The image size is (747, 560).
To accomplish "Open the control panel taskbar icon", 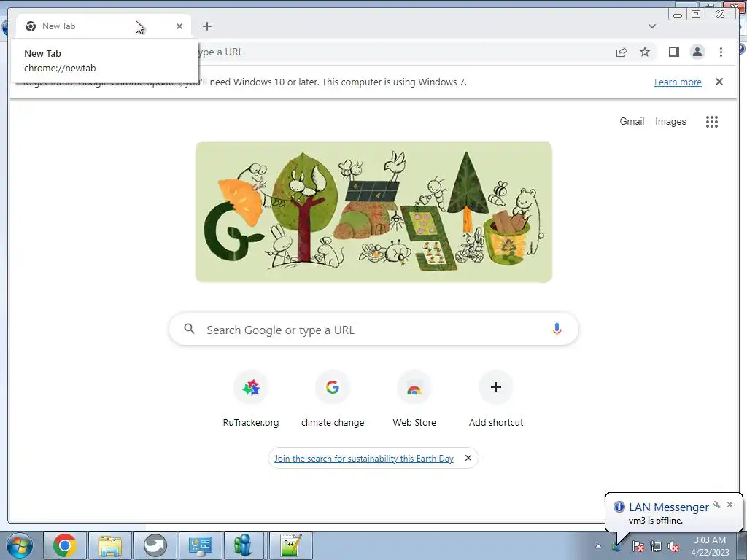I will point(200,545).
